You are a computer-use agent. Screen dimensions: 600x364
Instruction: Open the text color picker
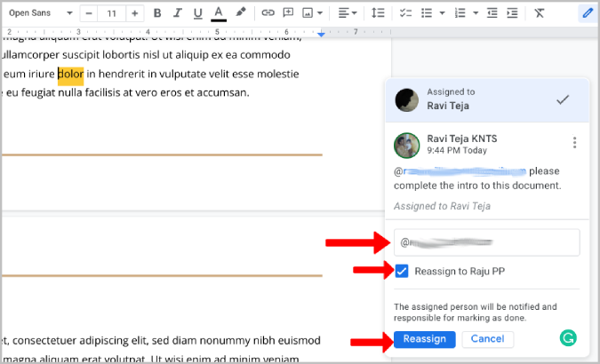point(219,13)
